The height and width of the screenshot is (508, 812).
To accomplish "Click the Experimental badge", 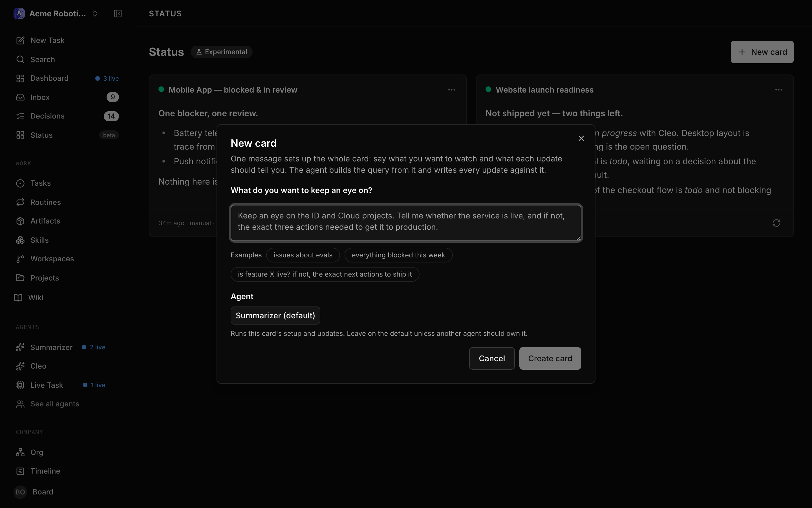I will 221,52.
